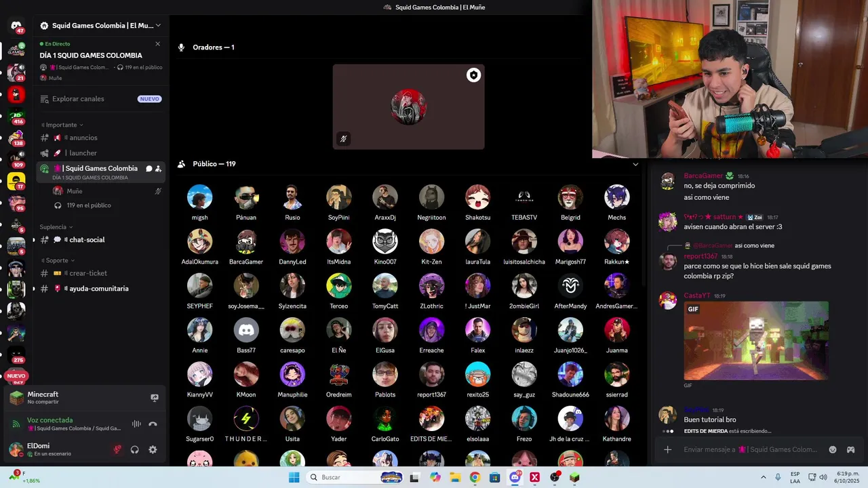
Task: Open THUNDER audience avatar
Action: 246,419
